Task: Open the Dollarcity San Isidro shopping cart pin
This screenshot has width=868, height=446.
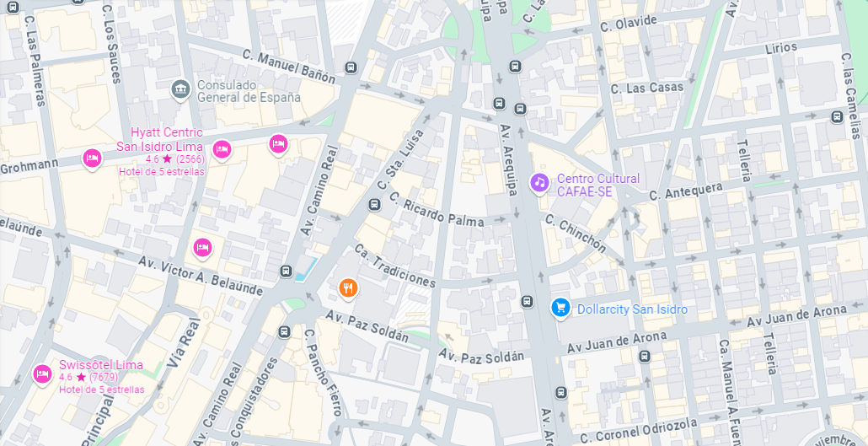Action: (560, 307)
